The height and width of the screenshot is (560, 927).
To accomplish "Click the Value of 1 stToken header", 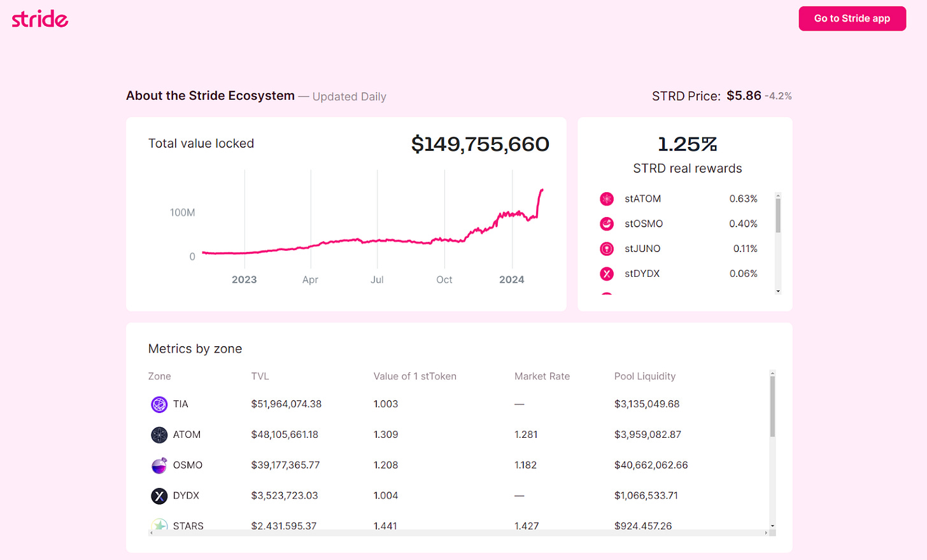I will [414, 376].
